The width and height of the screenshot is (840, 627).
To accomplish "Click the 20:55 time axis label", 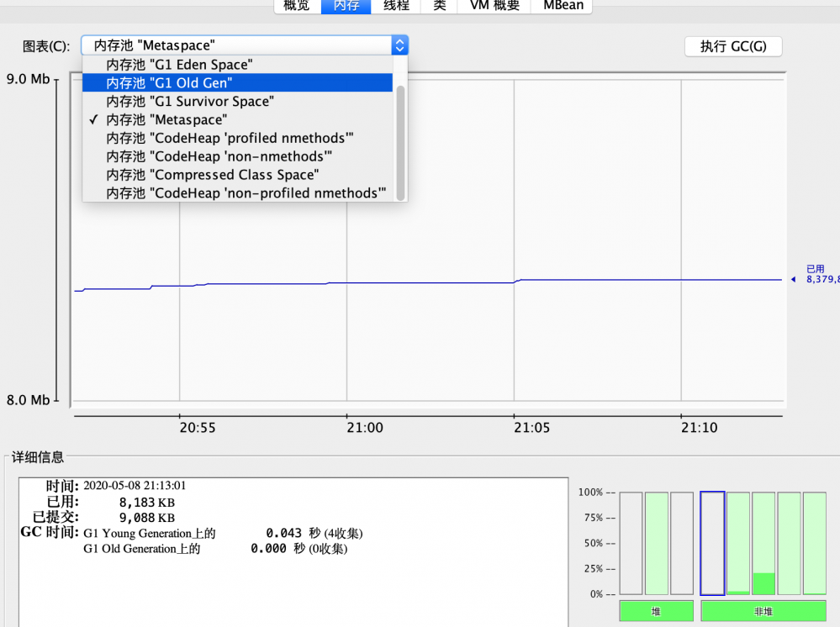I will [x=198, y=428].
